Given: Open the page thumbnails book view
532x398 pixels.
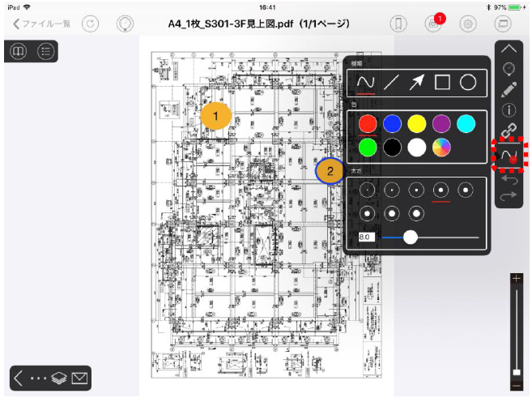Looking at the screenshot, I should [17, 52].
